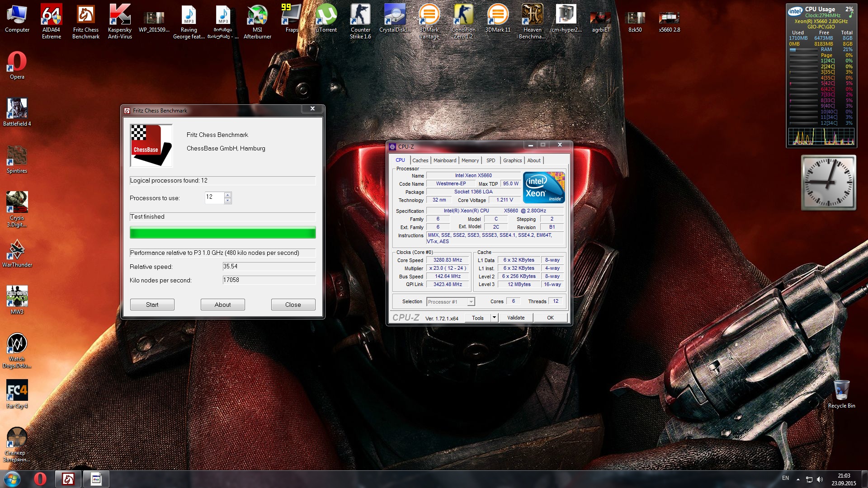Click Opera icon in the taskbar

pos(40,479)
